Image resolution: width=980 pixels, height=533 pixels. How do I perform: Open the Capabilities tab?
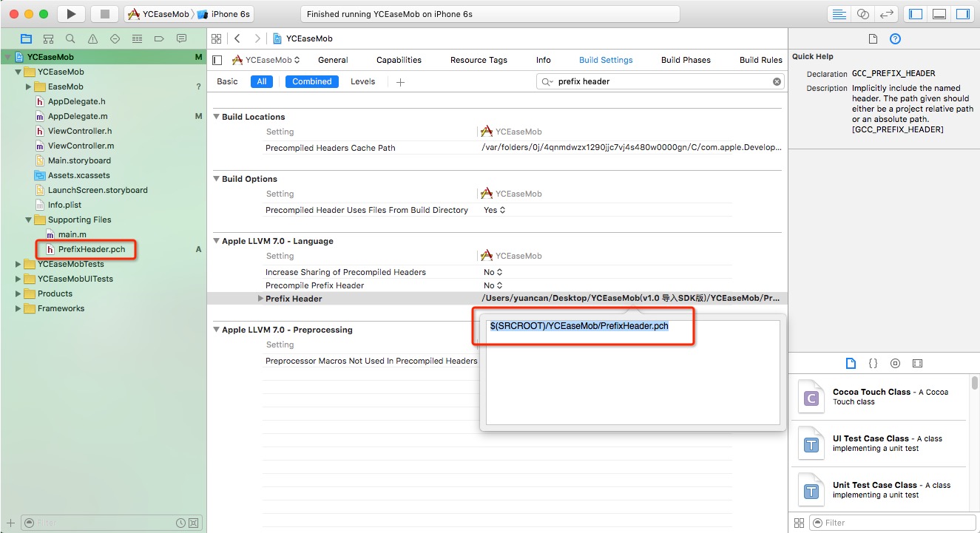(399, 60)
